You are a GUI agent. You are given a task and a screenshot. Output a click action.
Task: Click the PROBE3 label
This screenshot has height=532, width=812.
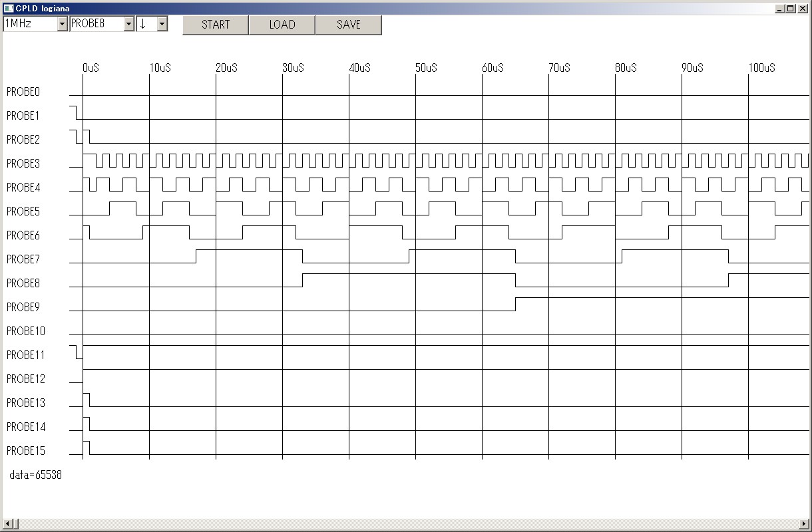click(23, 164)
